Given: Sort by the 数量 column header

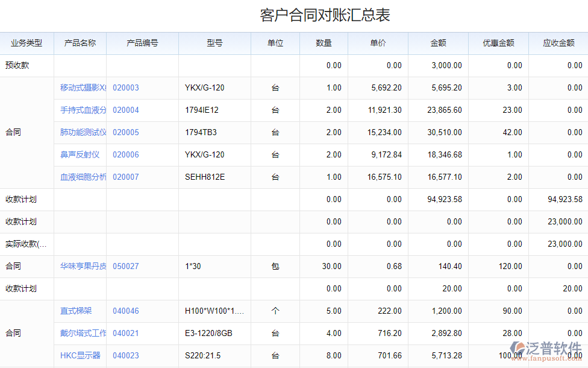Looking at the screenshot, I should point(324,43).
